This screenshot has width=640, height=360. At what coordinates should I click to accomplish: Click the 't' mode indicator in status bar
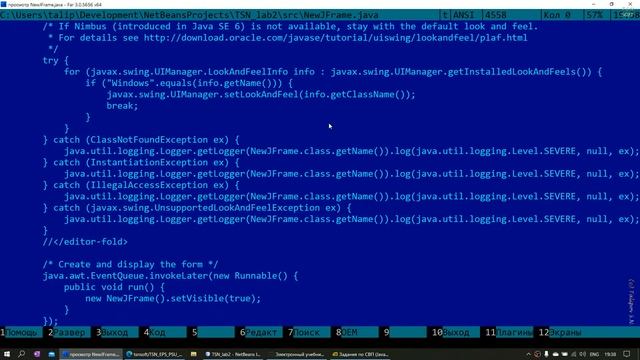(444, 15)
